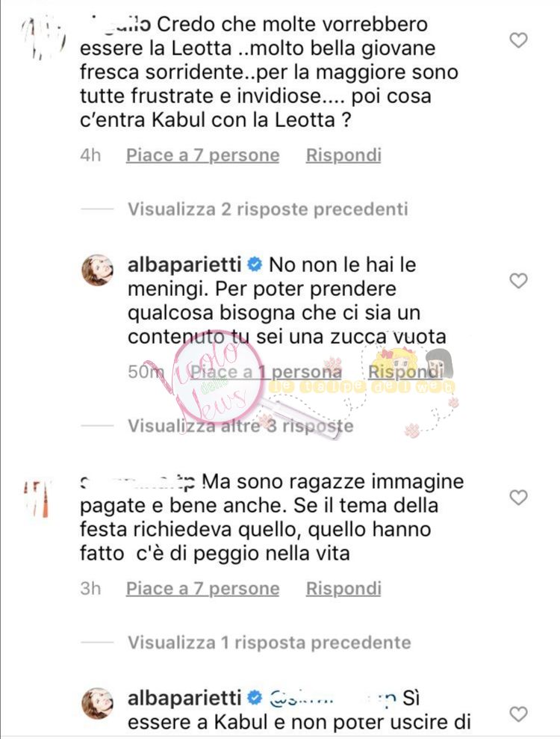Viewport: 560px width, 739px height.
Task: Reply to the 3h-old comment
Action: coord(343,589)
